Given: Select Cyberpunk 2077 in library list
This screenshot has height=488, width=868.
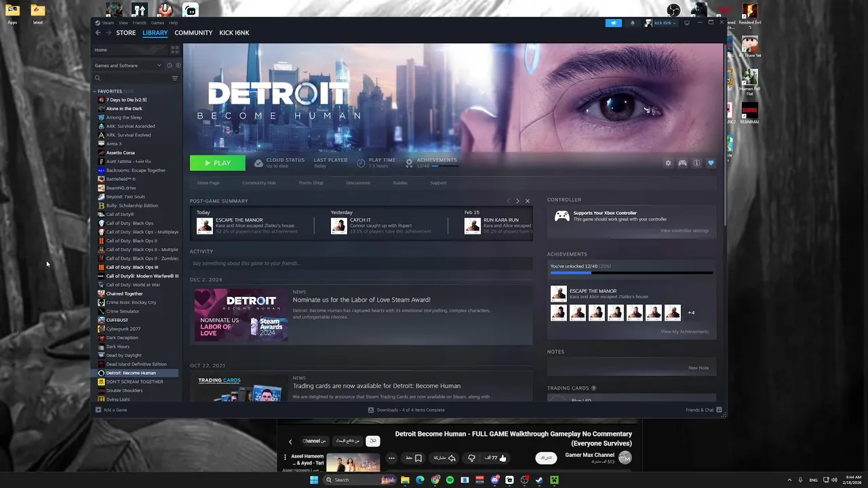Looking at the screenshot, I should (x=123, y=329).
